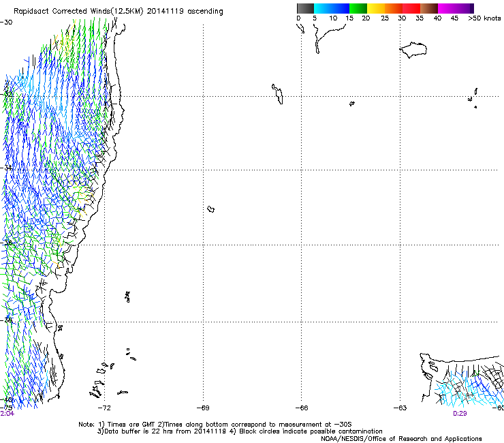Viewport: 504px width, 443px height.
Task: Click the purple '2:04' swath time label
Action: tap(7, 414)
